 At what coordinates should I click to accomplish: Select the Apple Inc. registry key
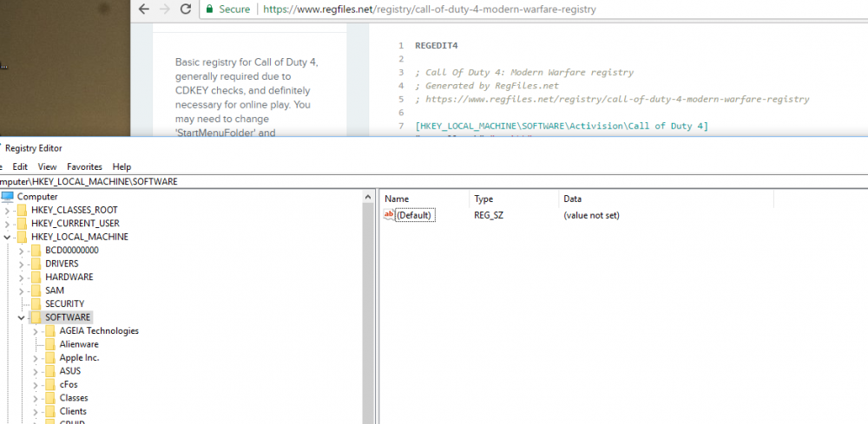click(x=79, y=357)
